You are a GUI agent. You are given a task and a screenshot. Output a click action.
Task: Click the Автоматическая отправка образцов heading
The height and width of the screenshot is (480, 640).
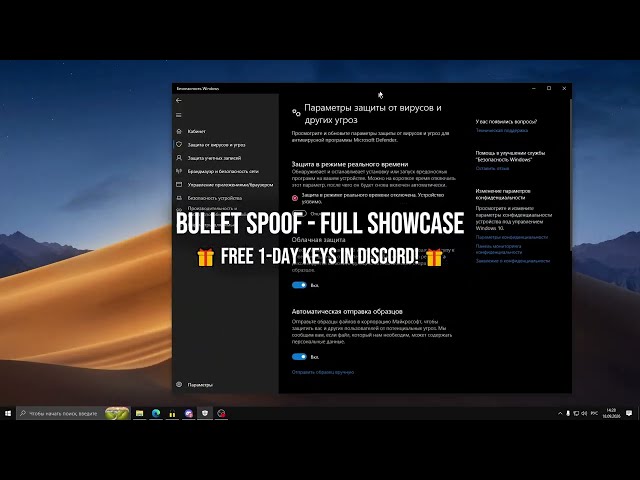click(347, 311)
